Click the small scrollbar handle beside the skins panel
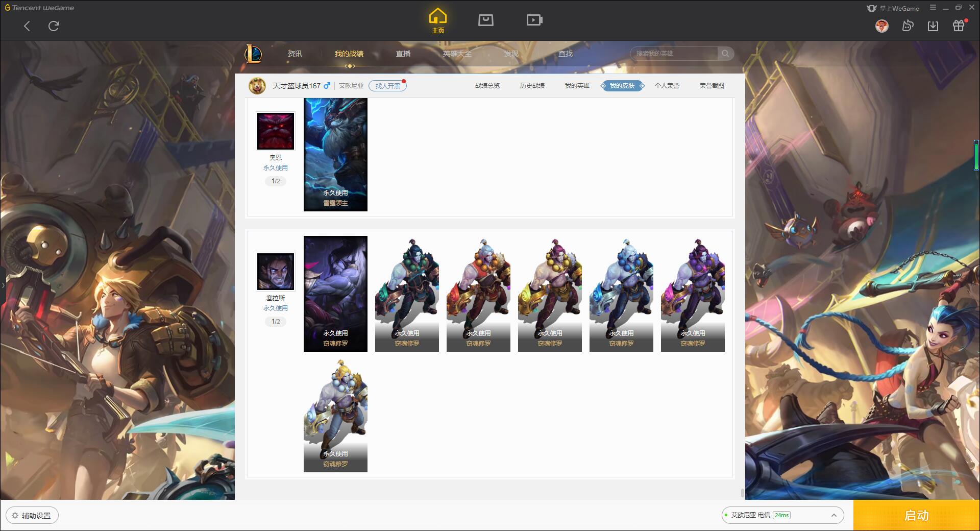This screenshot has width=980, height=531. 743,493
